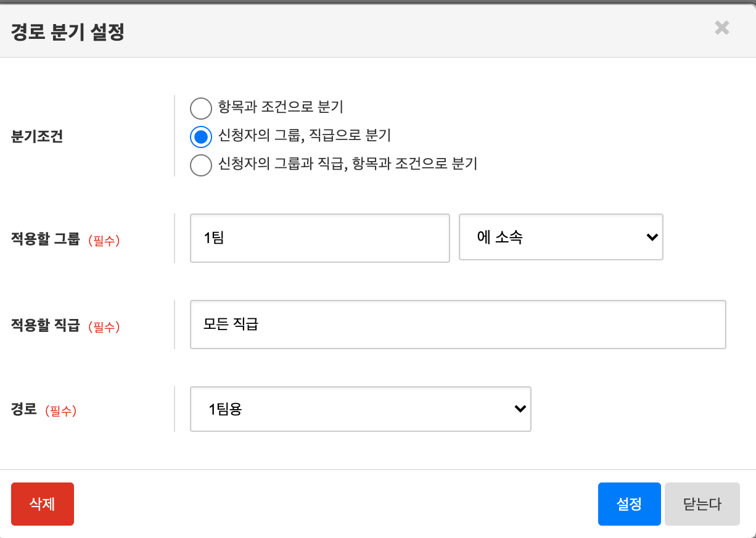Click the 모든 직급 position input field

tap(458, 325)
